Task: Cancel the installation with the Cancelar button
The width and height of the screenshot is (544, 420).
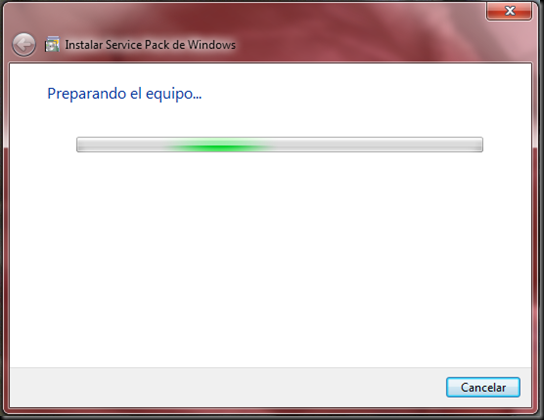Action: [483, 387]
